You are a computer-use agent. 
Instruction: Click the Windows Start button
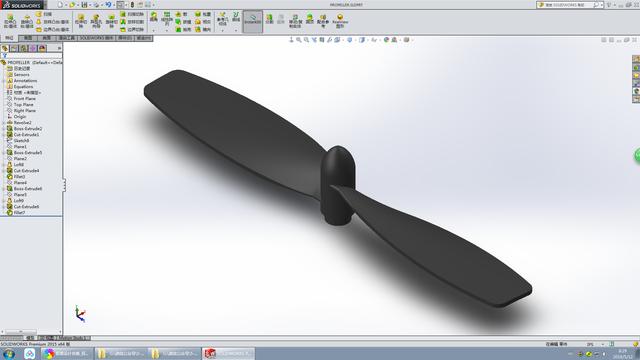[x=9, y=353]
